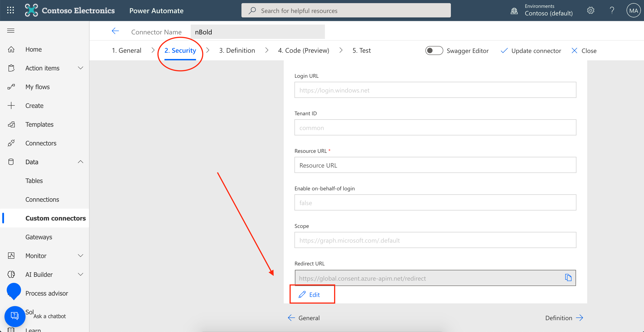Viewport: 644px width, 332px height.
Task: Collapse the Data section chevron
Action: click(81, 162)
